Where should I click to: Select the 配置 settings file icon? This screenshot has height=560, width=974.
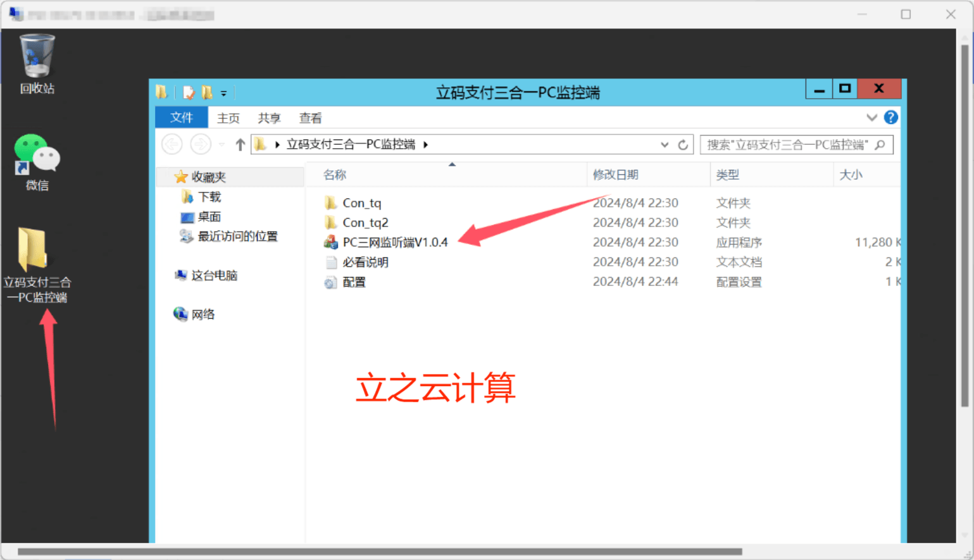coord(330,282)
